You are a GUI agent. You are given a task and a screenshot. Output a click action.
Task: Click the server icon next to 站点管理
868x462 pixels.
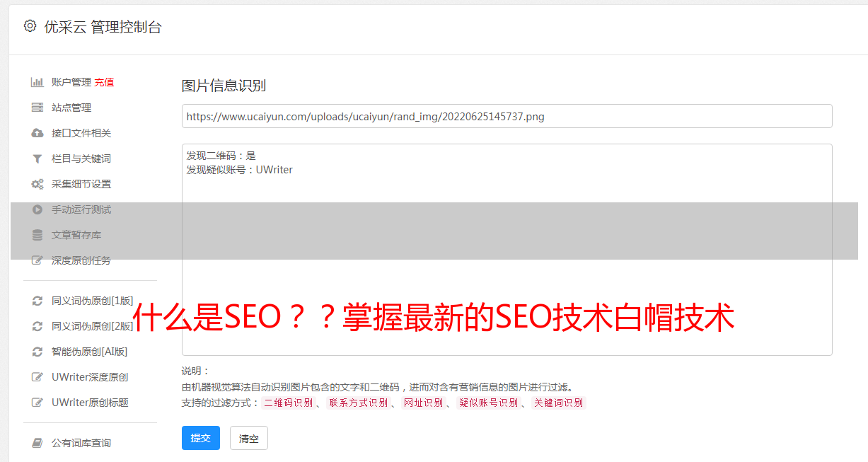click(37, 108)
